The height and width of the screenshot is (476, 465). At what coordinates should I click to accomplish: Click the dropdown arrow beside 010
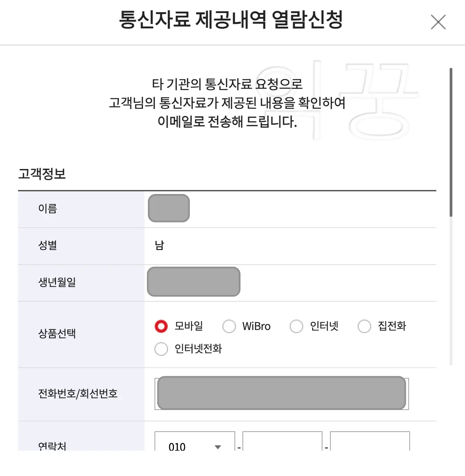pos(218,447)
